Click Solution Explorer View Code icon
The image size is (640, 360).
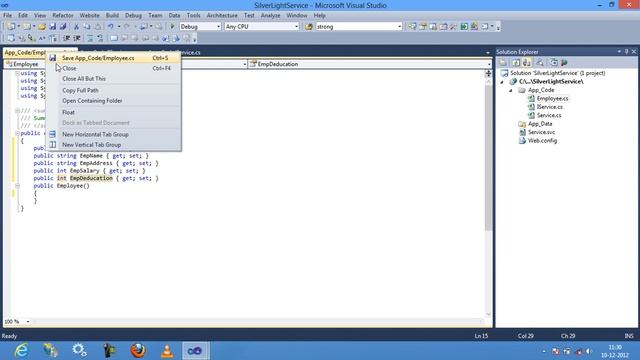[540, 62]
